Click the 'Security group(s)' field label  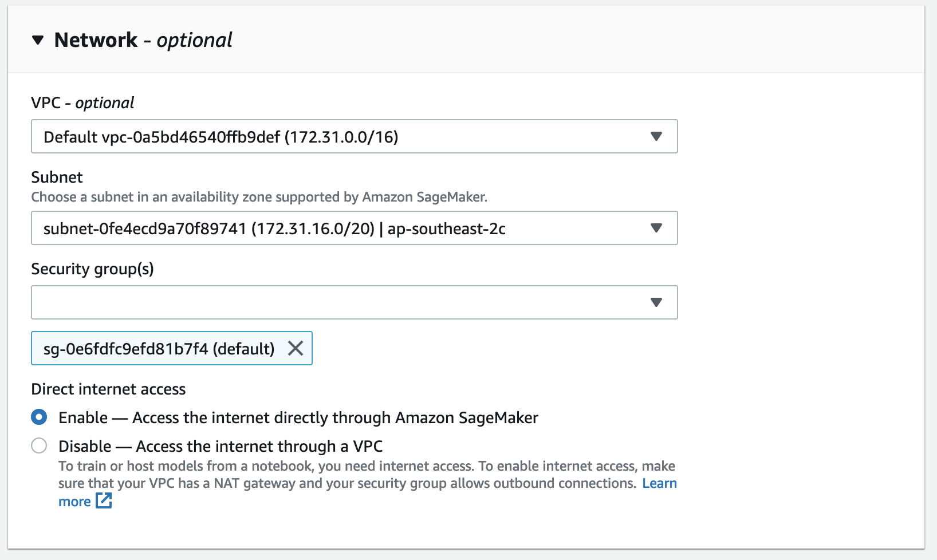(x=92, y=269)
